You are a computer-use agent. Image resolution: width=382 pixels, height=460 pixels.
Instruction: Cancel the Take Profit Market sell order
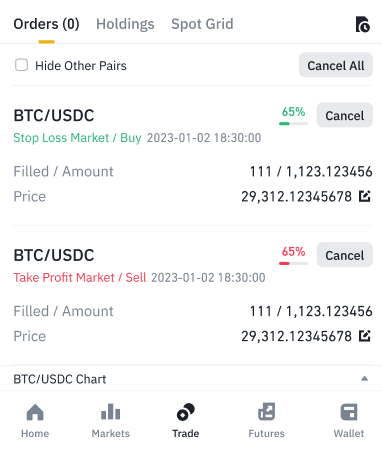coord(345,255)
